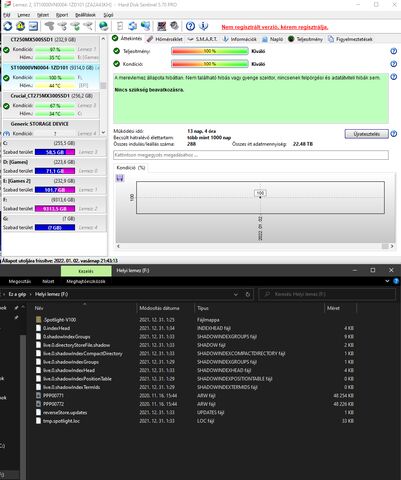Image resolution: width=401 pixels, height=480 pixels.
Task: Select the file PPP00772
Action: point(53,404)
